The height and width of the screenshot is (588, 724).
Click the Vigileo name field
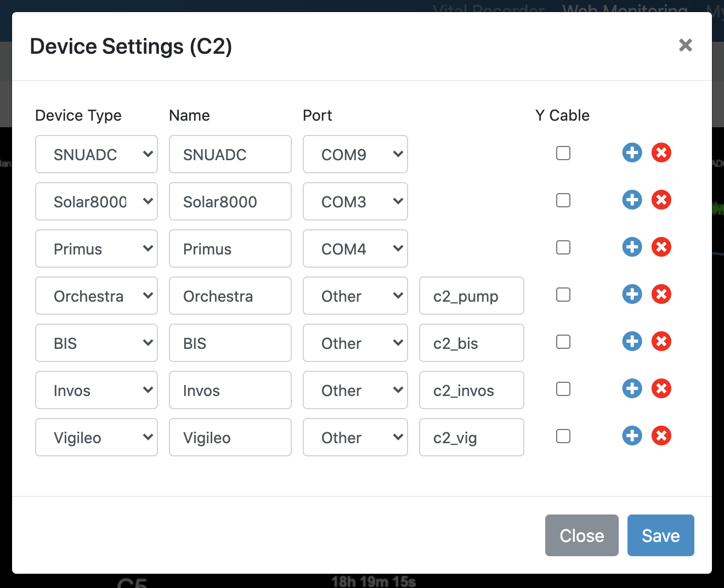230,437
